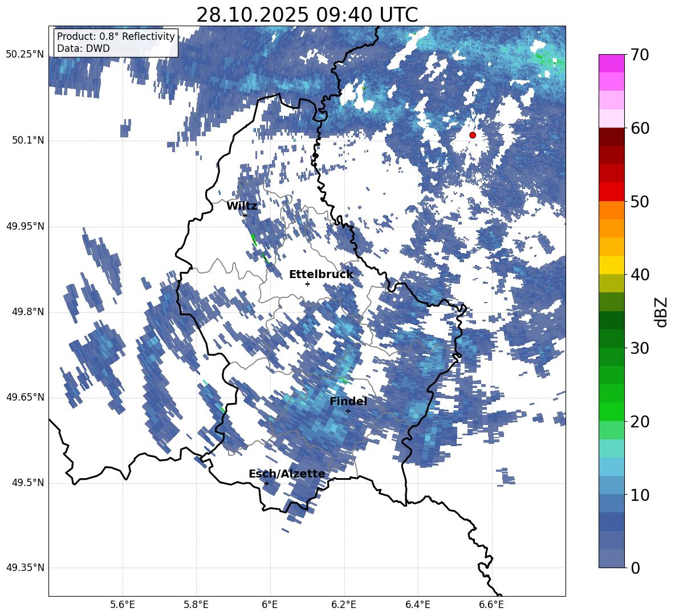Pick the magenta top colorbar segment
Screen dimensions: 675x616
[x=611, y=63]
